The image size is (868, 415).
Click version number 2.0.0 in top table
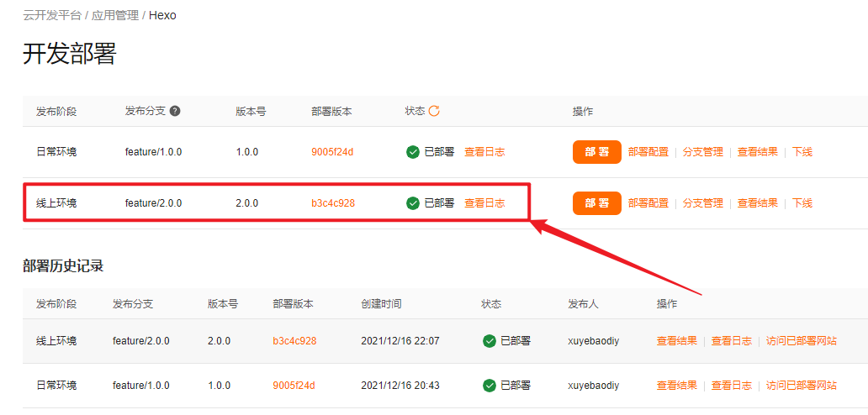coord(247,203)
